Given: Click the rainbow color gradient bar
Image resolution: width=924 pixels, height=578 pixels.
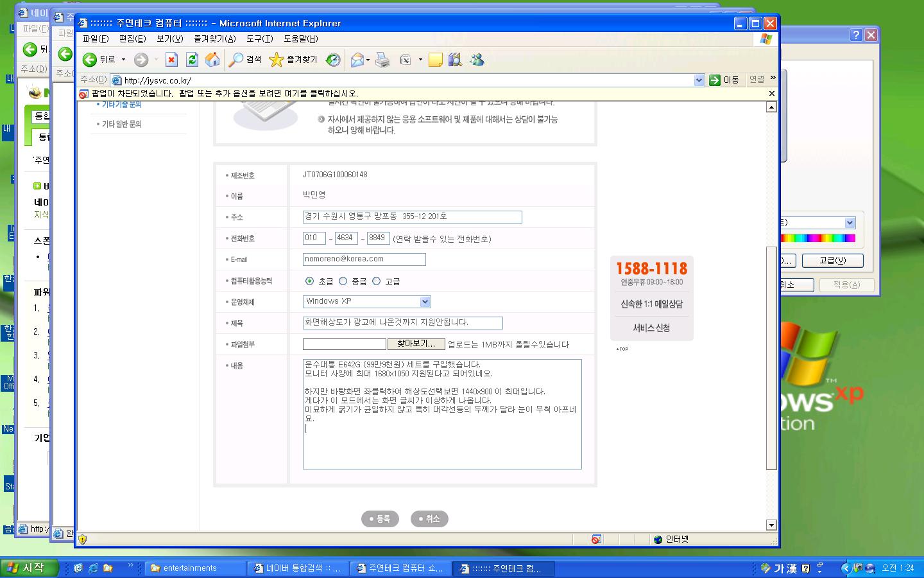Looking at the screenshot, I should (x=817, y=238).
